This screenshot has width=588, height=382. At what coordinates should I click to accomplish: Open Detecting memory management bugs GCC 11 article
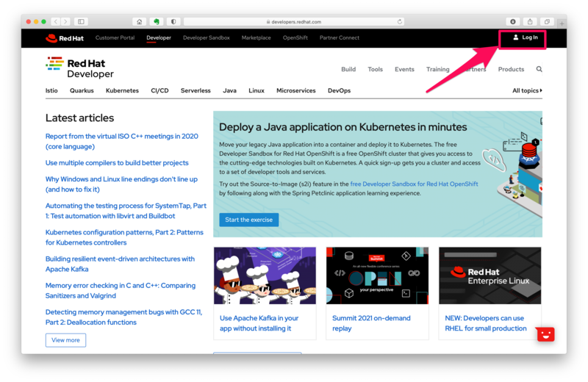click(123, 317)
